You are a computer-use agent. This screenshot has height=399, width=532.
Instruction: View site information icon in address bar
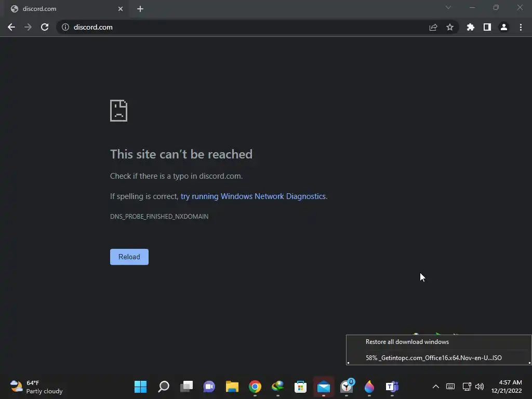point(65,27)
